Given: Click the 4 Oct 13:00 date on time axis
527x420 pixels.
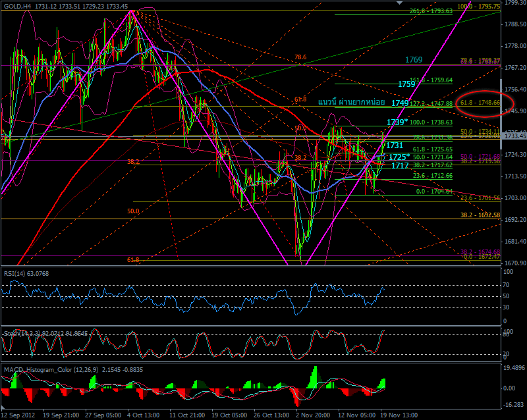Looking at the screenshot, I should (144, 415).
